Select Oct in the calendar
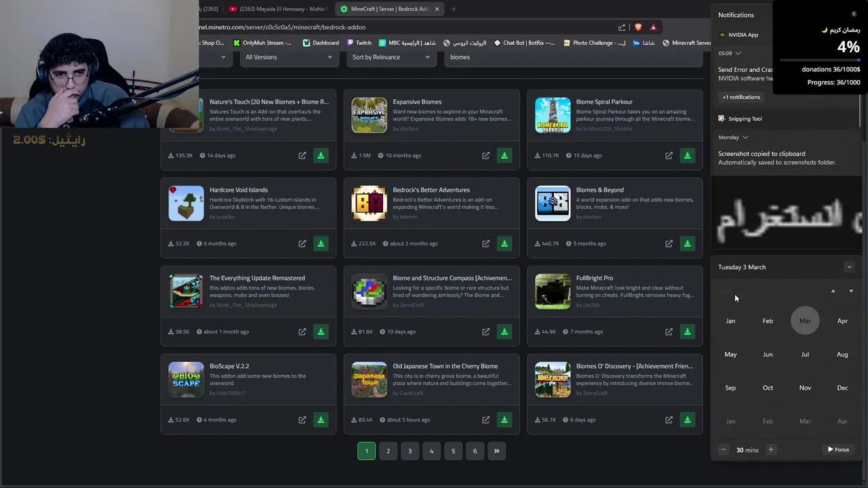Viewport: 868px width, 488px height. [x=768, y=388]
